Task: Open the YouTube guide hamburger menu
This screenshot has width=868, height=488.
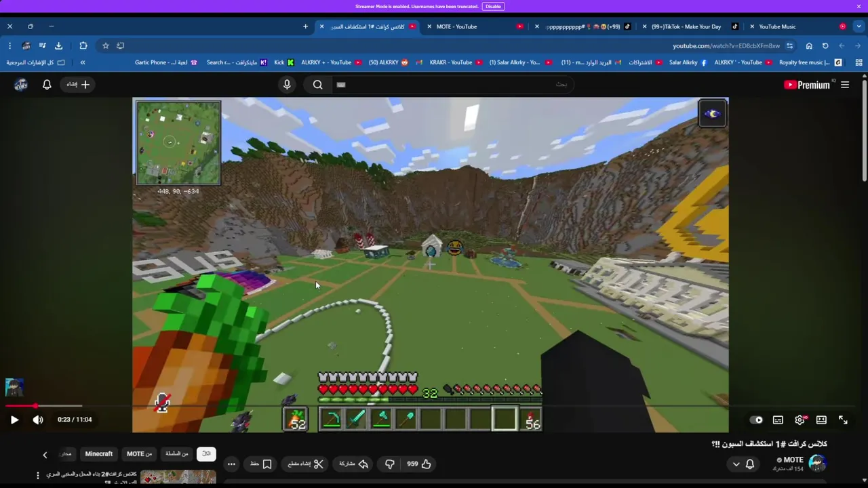Action: point(845,85)
